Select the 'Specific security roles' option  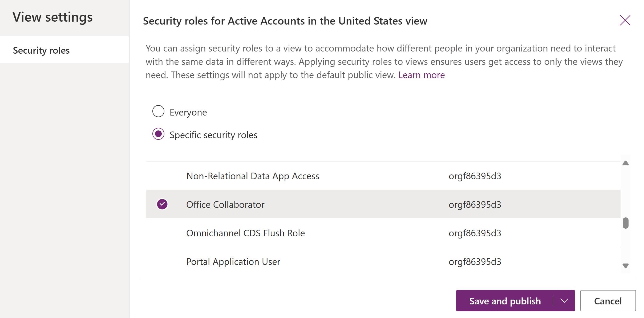click(x=158, y=134)
